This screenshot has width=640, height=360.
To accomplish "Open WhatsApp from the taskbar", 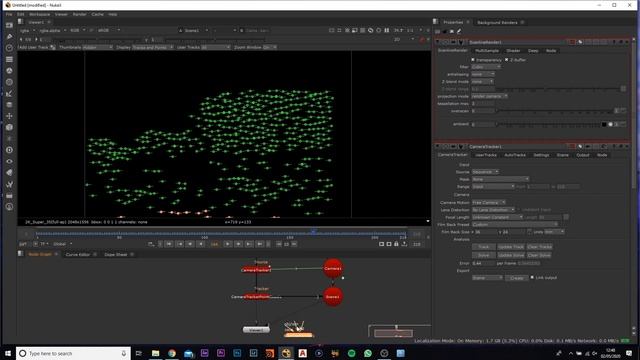I will (368, 353).
